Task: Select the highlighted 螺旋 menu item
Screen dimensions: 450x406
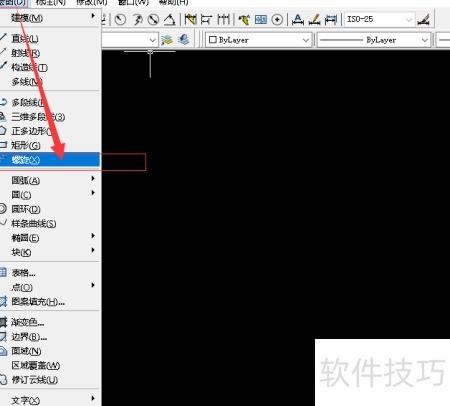Action: (50, 160)
